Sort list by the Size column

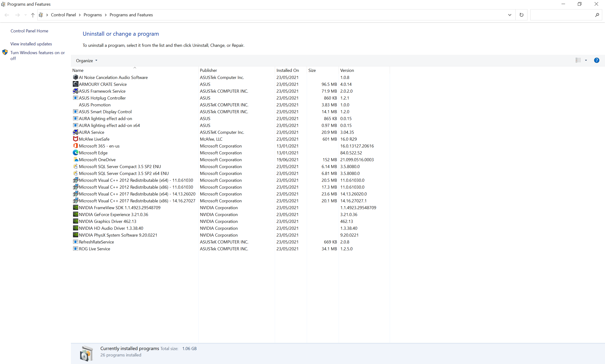(323, 70)
